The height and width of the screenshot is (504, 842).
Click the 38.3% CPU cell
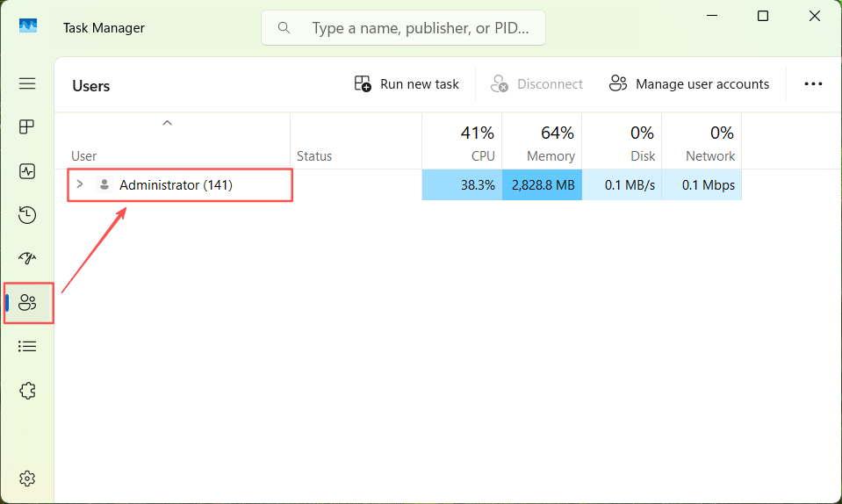462,184
